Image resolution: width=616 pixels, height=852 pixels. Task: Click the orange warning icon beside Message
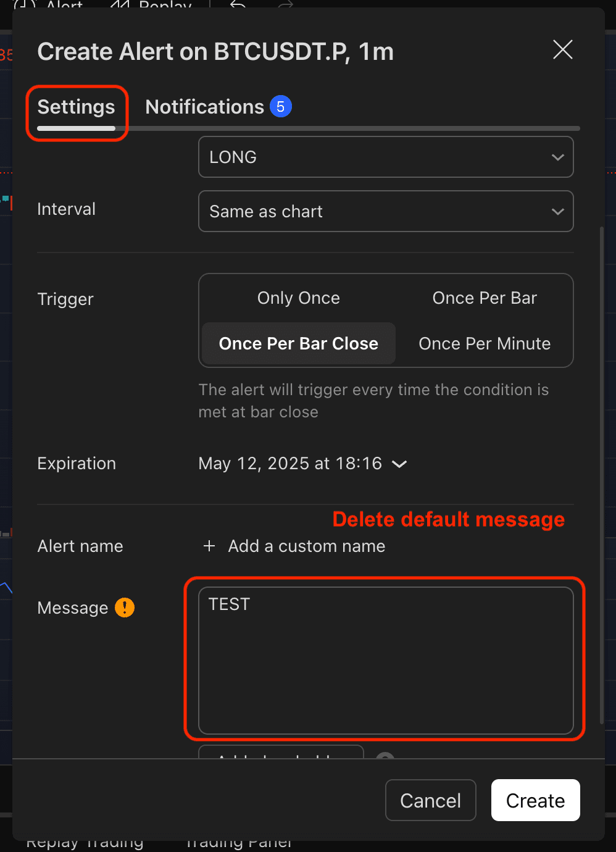tap(125, 608)
